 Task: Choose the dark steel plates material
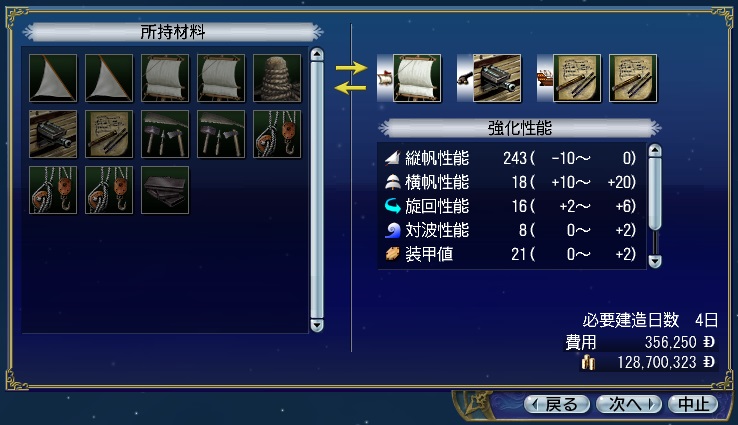[165, 190]
